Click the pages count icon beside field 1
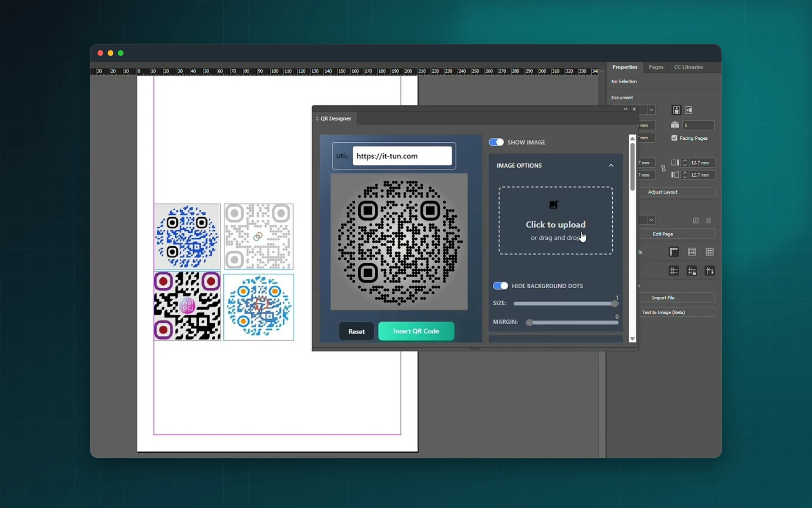812x508 pixels. (x=675, y=125)
